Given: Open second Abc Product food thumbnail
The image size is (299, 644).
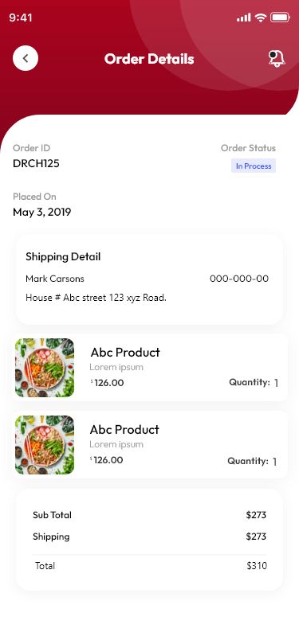Looking at the screenshot, I should (45, 445).
